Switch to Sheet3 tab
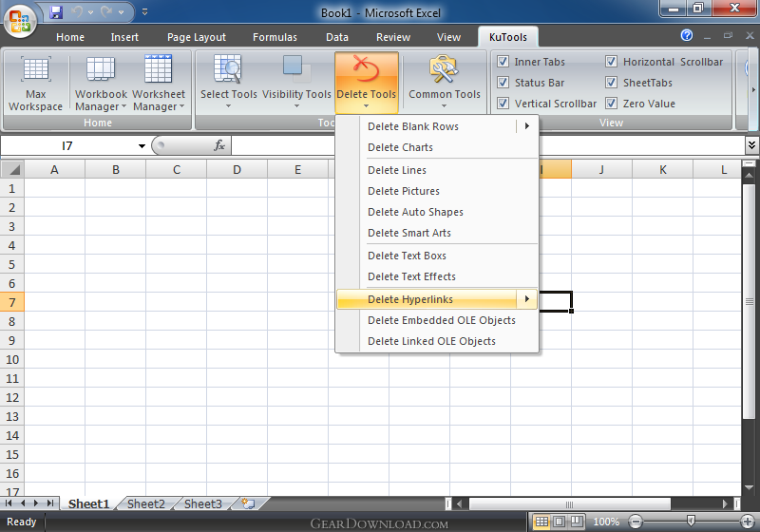Viewport: 760px width, 532px height. click(x=203, y=503)
